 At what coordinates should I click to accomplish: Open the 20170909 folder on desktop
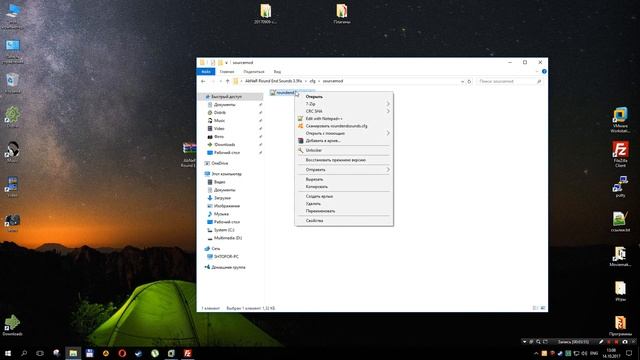tap(265, 14)
